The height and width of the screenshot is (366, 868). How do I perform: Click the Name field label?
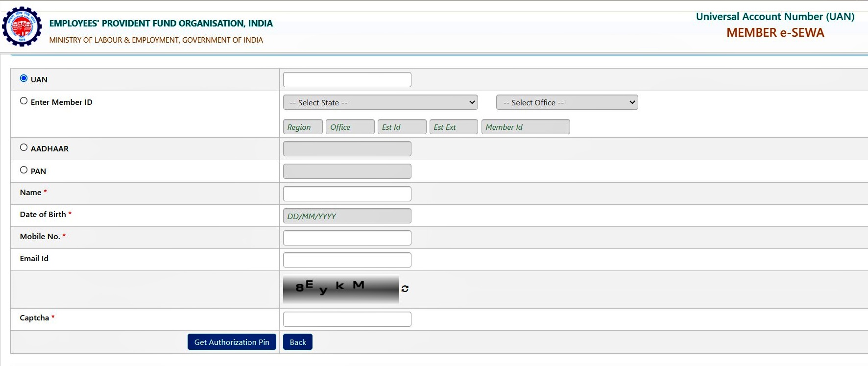pyautogui.click(x=30, y=192)
